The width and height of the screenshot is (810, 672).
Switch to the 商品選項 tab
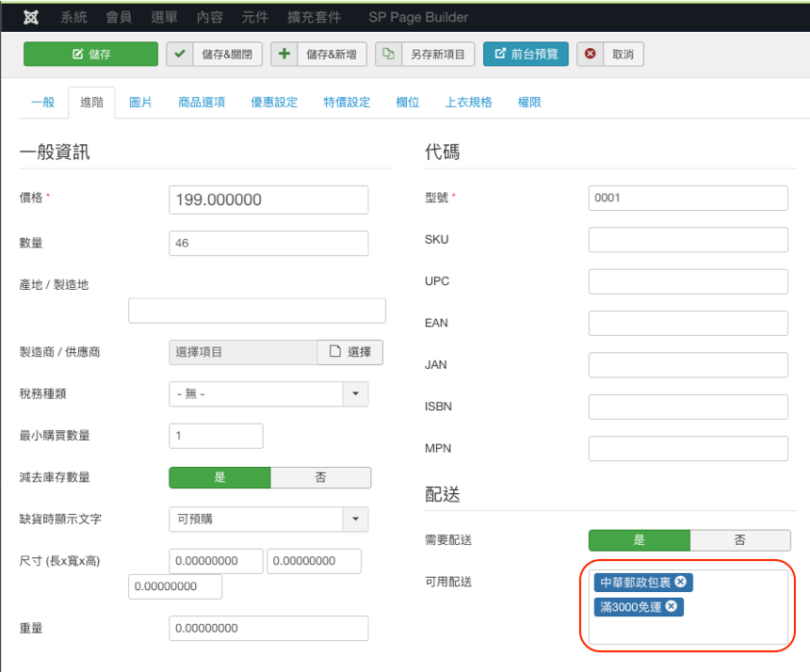pyautogui.click(x=202, y=102)
